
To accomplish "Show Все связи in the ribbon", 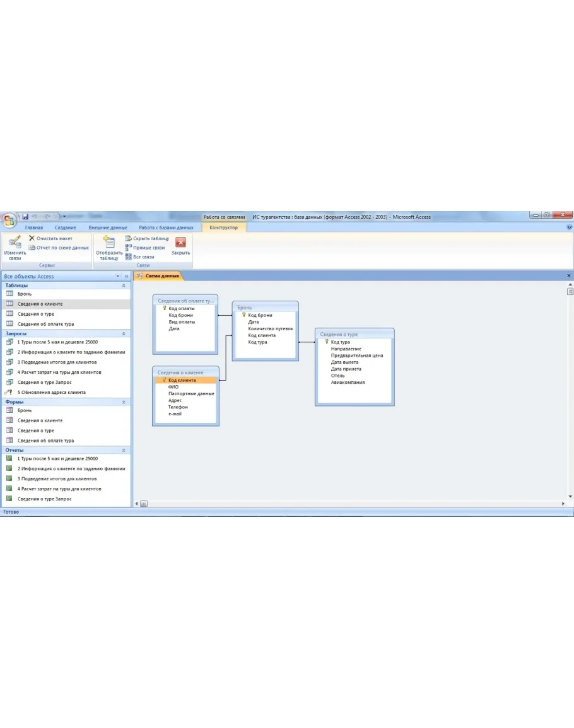I will click(x=143, y=257).
